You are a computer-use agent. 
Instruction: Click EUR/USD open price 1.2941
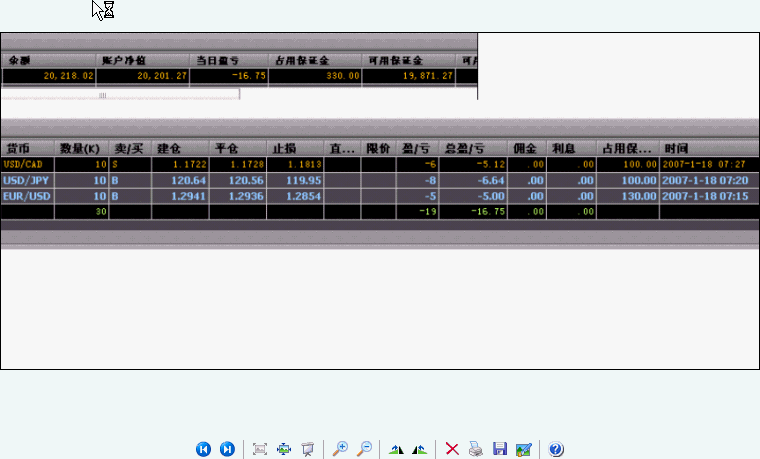pos(189,196)
